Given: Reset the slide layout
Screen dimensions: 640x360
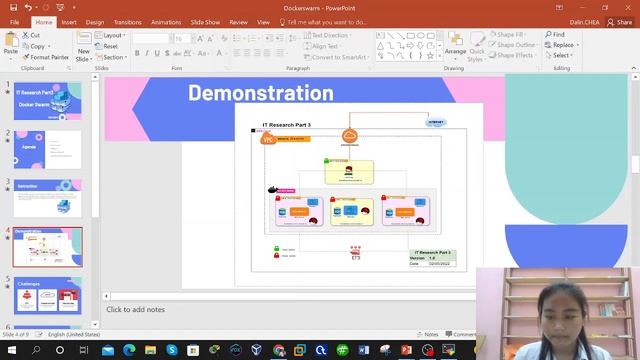Looking at the screenshot, I should [x=106, y=46].
